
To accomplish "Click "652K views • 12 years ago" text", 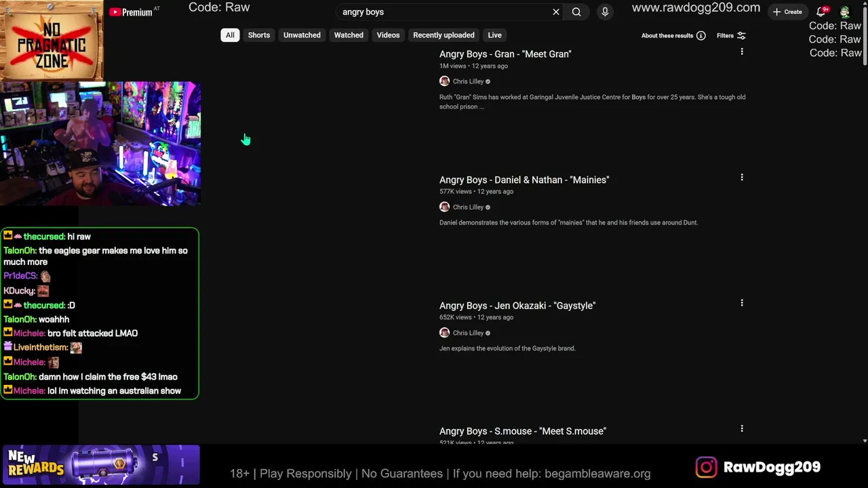I will (476, 317).
